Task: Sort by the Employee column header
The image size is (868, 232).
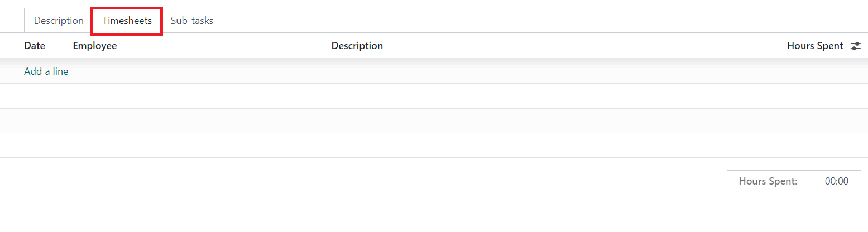Action: click(x=95, y=46)
